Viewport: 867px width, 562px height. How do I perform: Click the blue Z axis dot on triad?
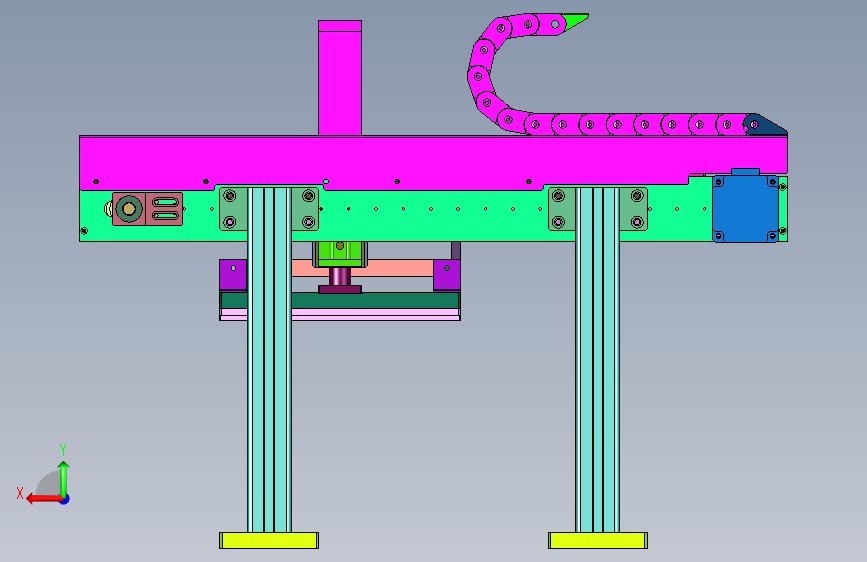click(x=65, y=499)
